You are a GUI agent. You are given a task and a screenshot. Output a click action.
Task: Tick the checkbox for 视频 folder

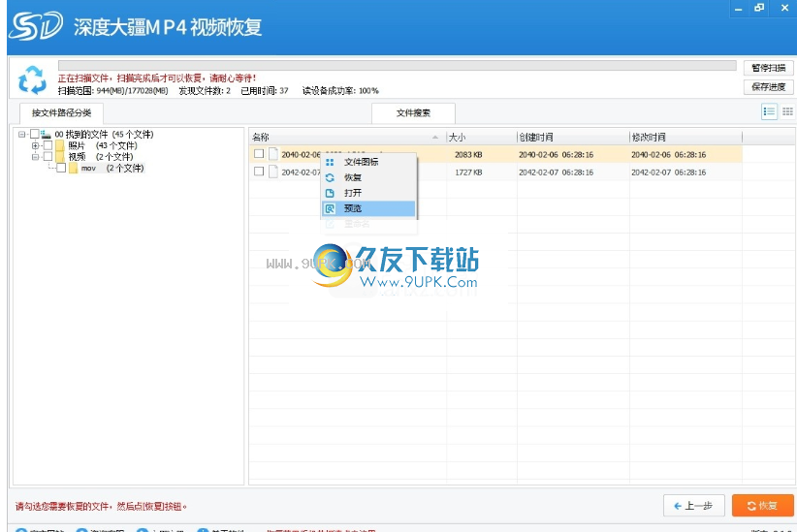pyautogui.click(x=48, y=157)
